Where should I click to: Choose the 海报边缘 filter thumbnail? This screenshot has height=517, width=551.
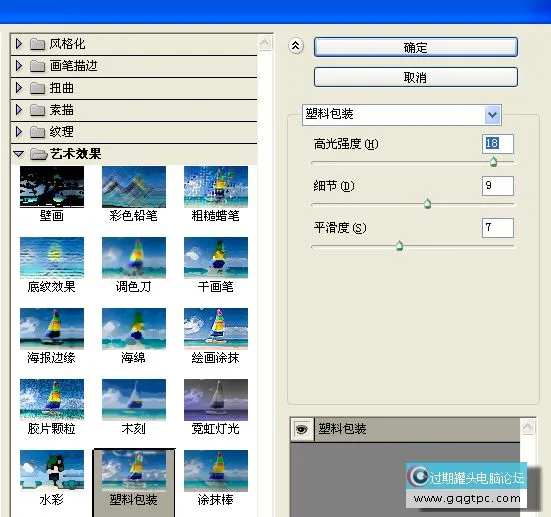[52, 329]
